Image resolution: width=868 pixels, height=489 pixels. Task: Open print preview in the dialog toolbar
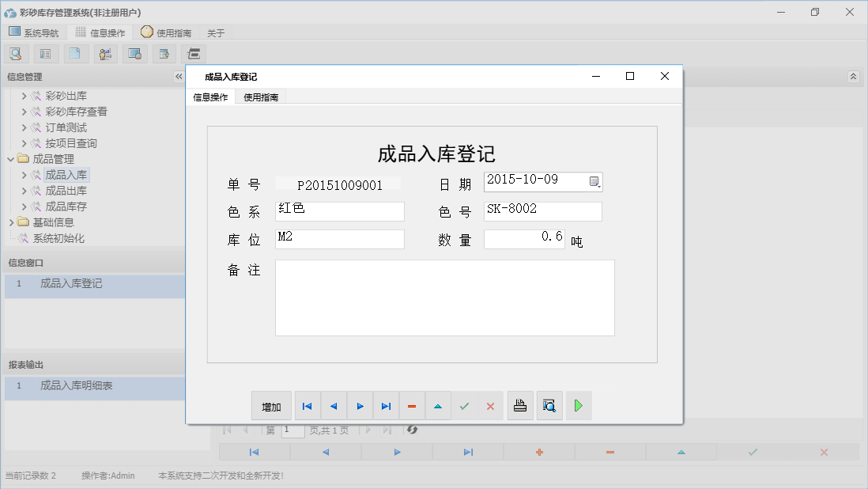tap(549, 405)
